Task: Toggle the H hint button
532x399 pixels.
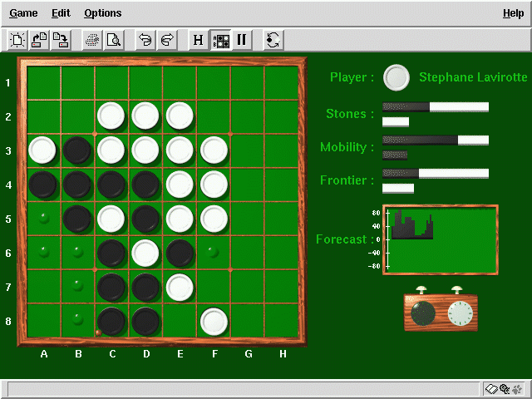Action: [198, 39]
